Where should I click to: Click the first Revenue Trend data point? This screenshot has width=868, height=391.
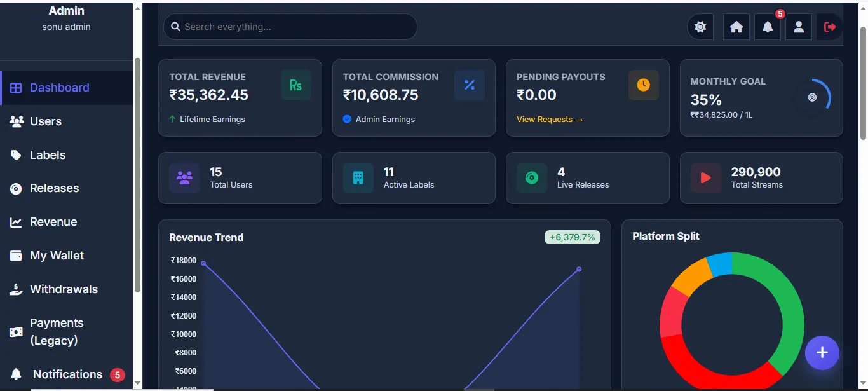click(x=203, y=263)
